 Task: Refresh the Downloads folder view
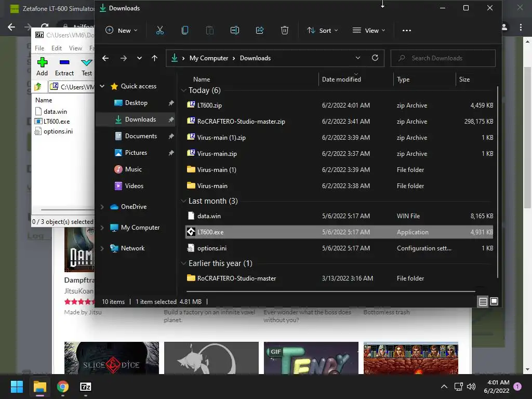pyautogui.click(x=375, y=58)
